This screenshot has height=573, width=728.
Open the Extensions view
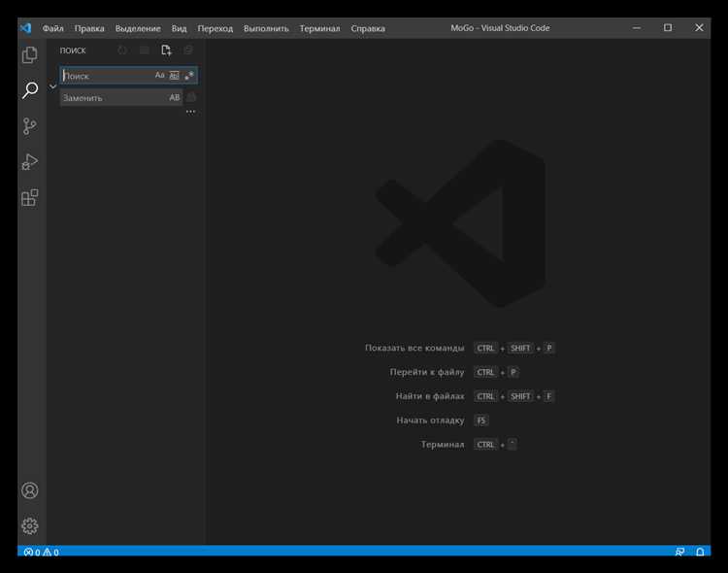[x=30, y=198]
